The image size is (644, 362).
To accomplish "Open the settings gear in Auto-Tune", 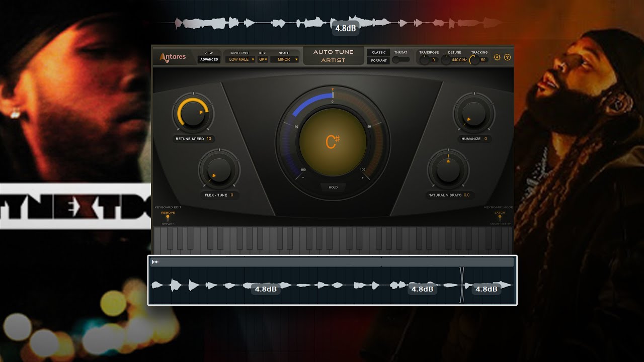I will (x=497, y=57).
